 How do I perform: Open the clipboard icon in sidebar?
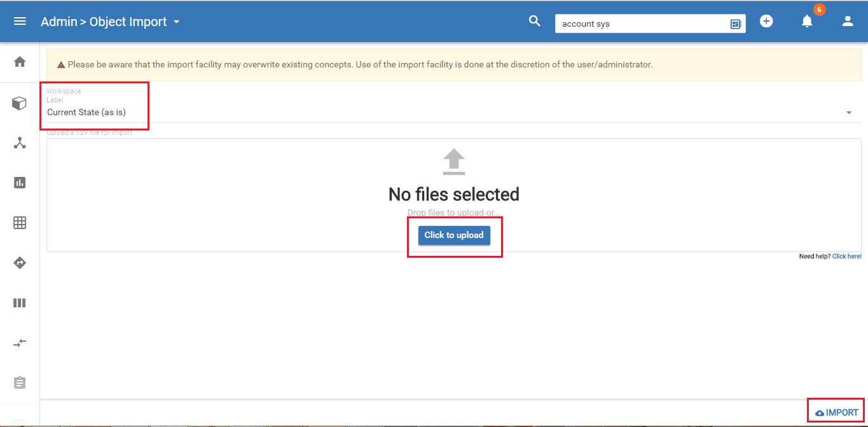click(x=20, y=382)
